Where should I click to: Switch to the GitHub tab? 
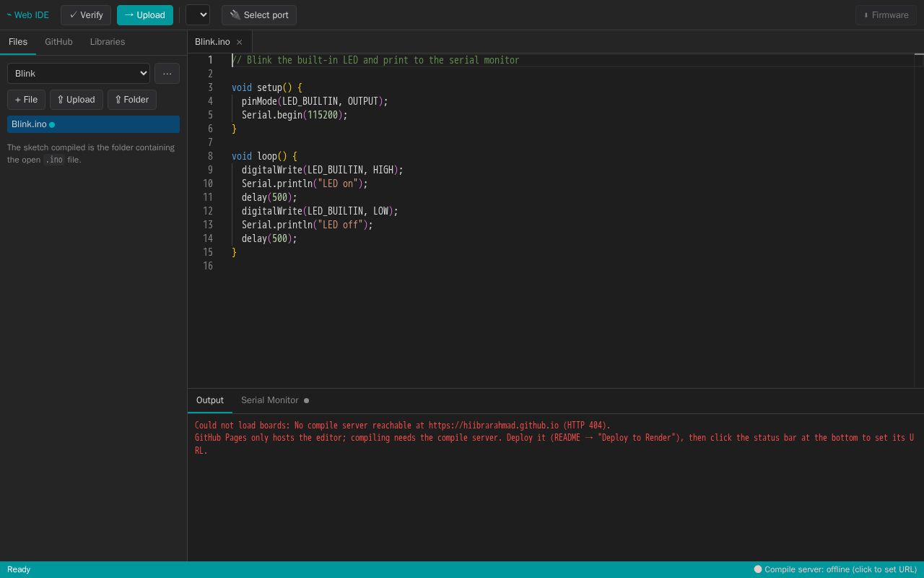pyautogui.click(x=58, y=42)
